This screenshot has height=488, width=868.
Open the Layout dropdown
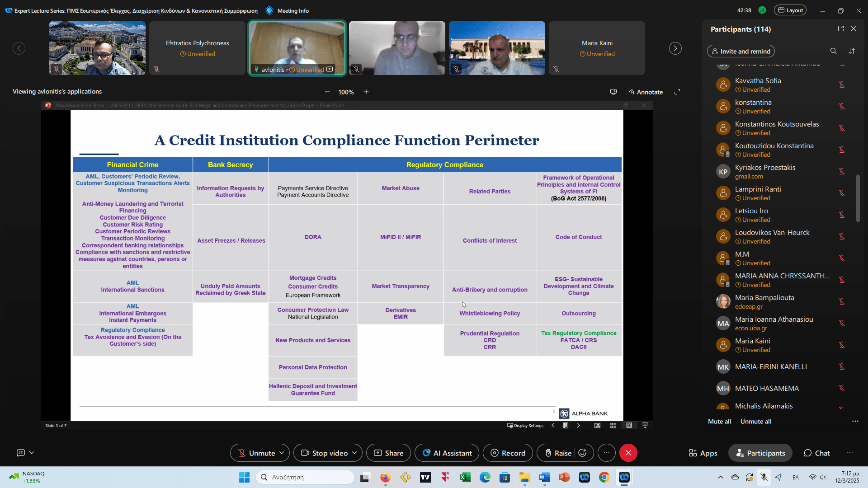[x=790, y=10]
